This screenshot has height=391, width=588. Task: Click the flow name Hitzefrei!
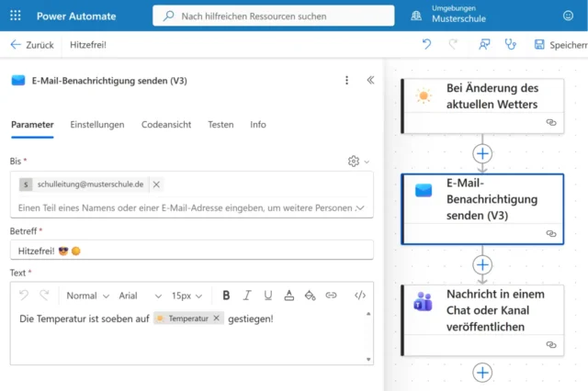pos(88,45)
